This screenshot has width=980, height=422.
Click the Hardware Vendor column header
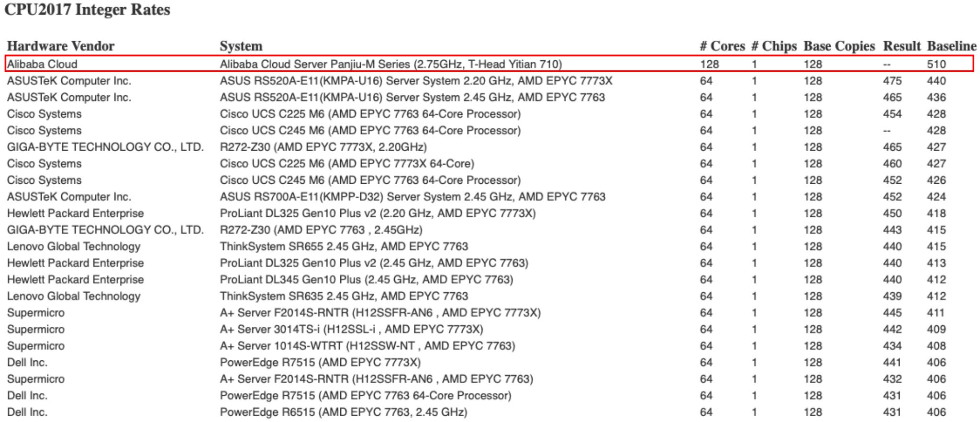tap(61, 46)
